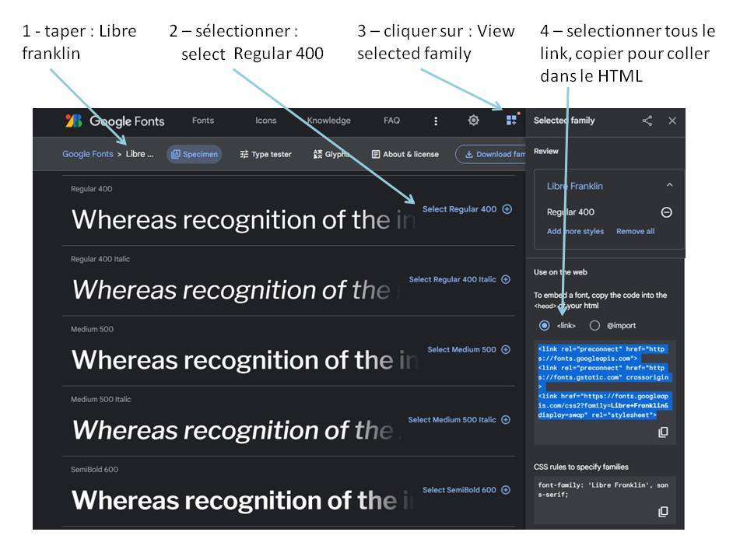Viewport: 747px width, 560px height.
Task: Click the View selected families icon
Action: [511, 120]
